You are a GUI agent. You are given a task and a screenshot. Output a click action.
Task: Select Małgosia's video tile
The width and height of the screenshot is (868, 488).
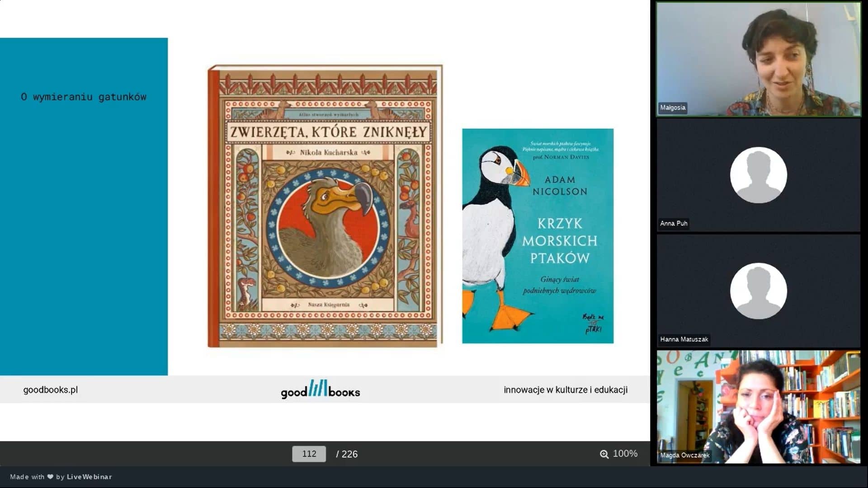coord(758,59)
